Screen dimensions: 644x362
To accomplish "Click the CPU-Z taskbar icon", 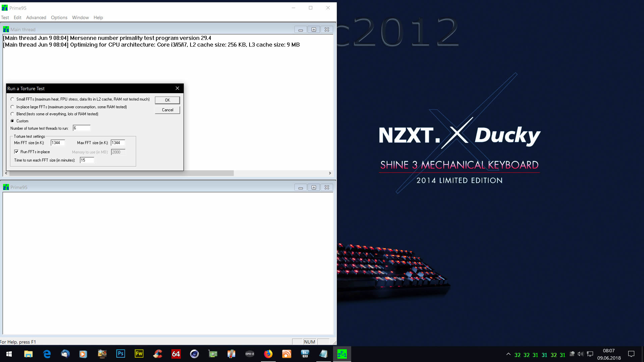I will point(250,354).
